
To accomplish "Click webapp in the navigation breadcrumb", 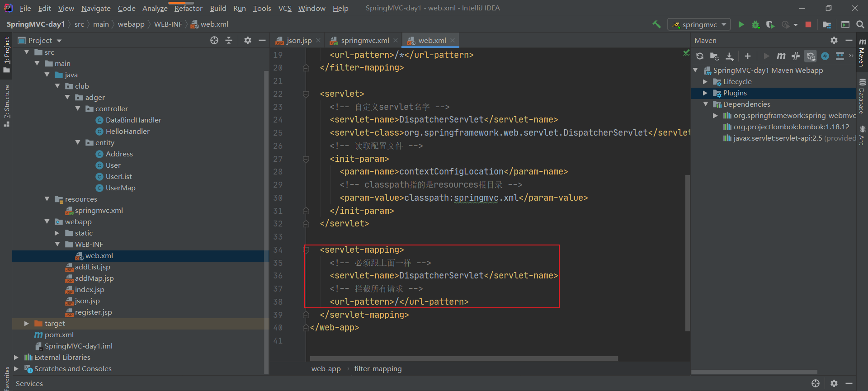I will [x=131, y=24].
